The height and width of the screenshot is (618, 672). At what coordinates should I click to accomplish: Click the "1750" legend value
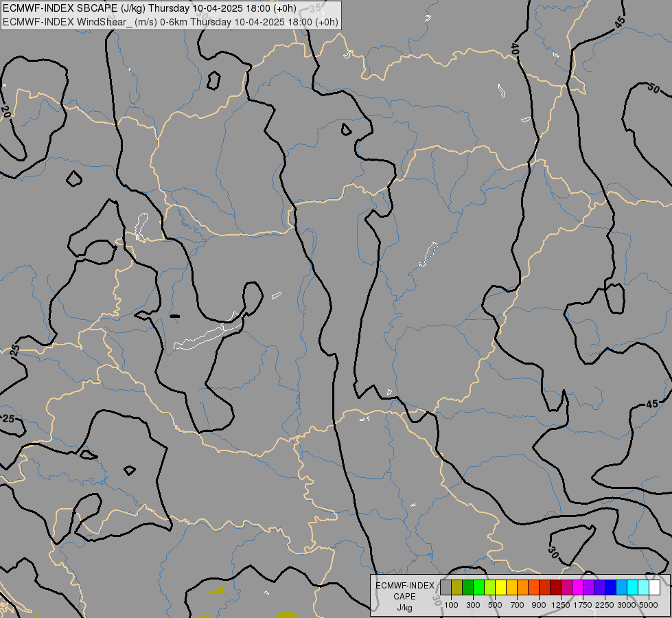click(x=583, y=605)
